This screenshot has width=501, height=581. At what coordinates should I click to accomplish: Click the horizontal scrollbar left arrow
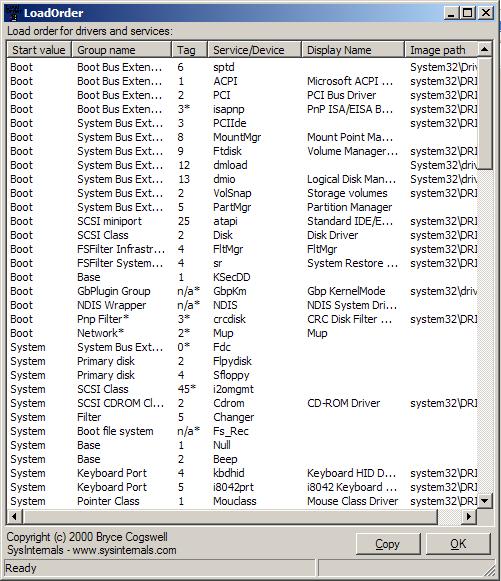14,516
